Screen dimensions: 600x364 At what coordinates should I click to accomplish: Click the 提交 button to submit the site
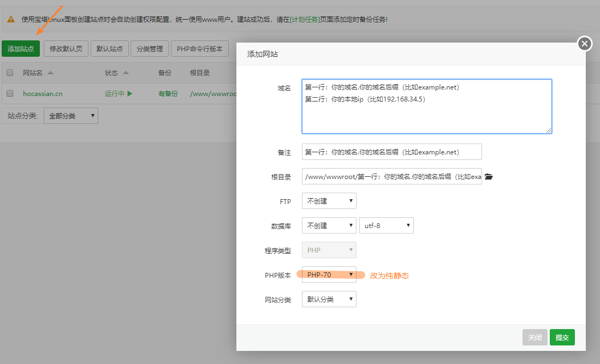pyautogui.click(x=562, y=337)
